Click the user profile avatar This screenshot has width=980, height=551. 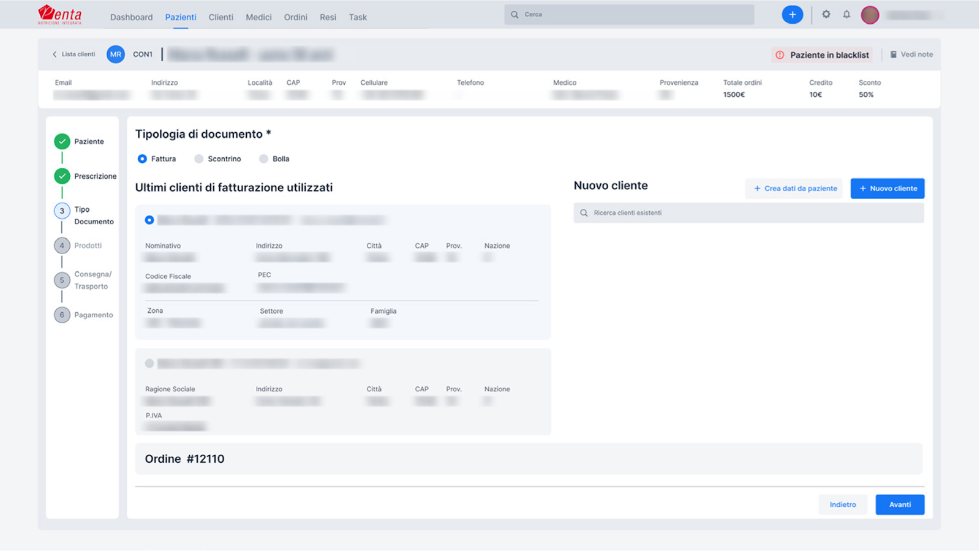point(870,15)
